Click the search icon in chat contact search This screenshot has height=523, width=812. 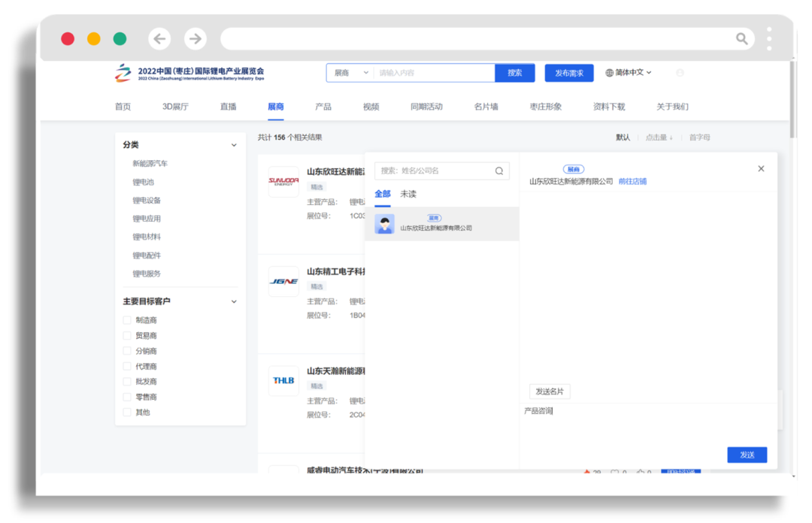(x=498, y=171)
